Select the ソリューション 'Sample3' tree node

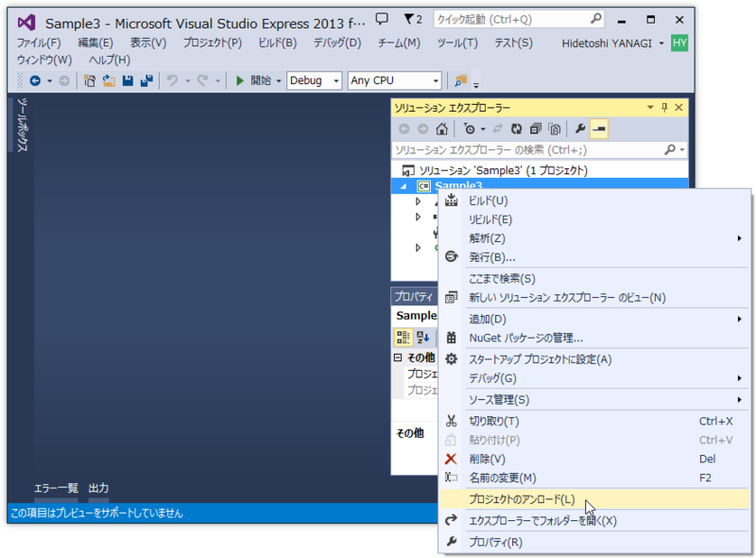click(503, 170)
